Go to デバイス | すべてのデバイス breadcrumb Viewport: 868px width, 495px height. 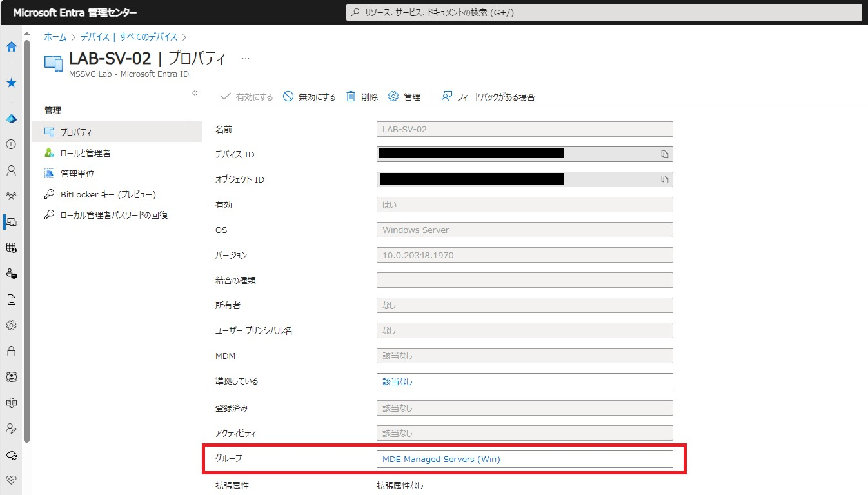pyautogui.click(x=130, y=37)
